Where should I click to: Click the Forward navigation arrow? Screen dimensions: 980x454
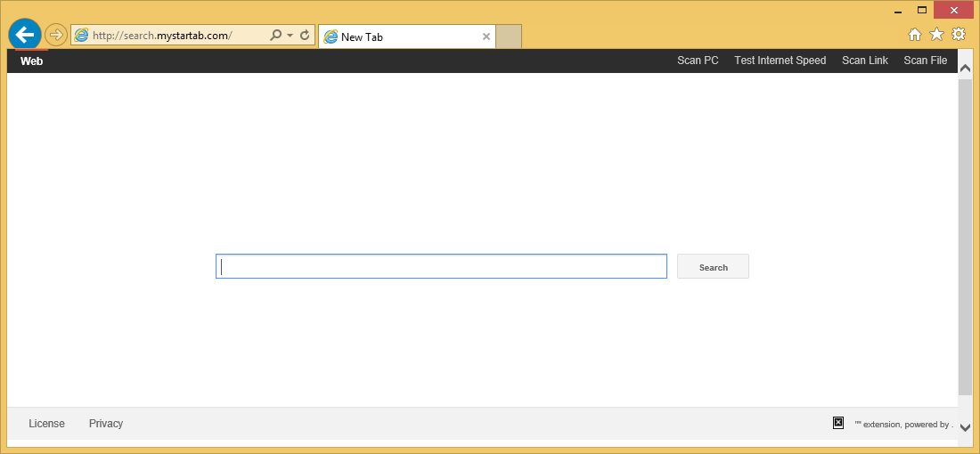pyautogui.click(x=56, y=35)
